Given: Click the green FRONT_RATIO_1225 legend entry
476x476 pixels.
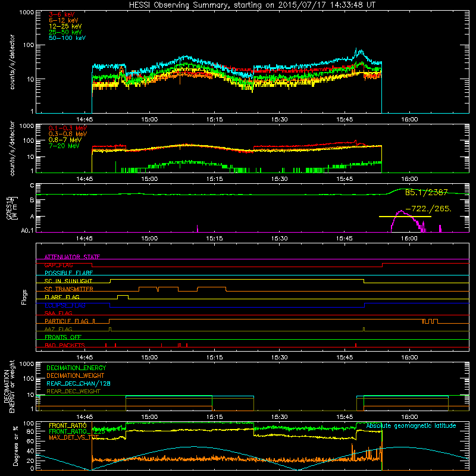Looking at the screenshot, I should (x=77, y=431).
